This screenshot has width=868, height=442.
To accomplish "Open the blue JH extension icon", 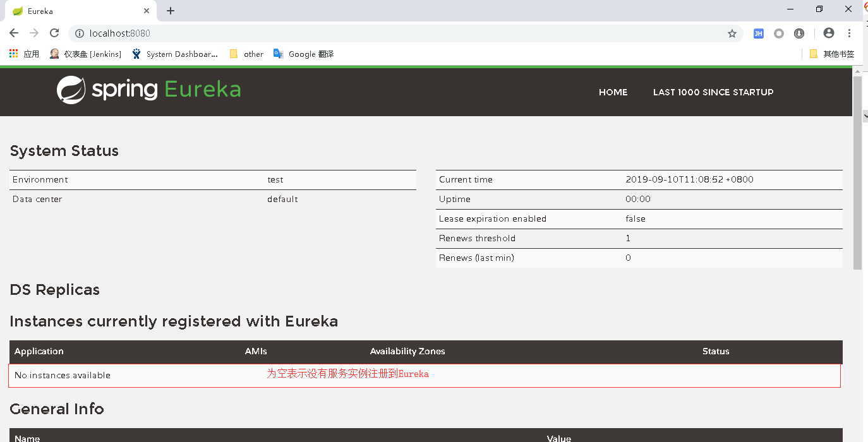I will click(x=759, y=33).
